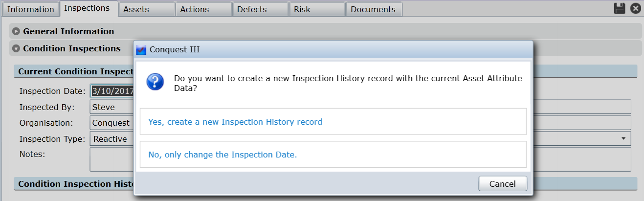
Task: Go to the Actions tab
Action: [x=203, y=9]
